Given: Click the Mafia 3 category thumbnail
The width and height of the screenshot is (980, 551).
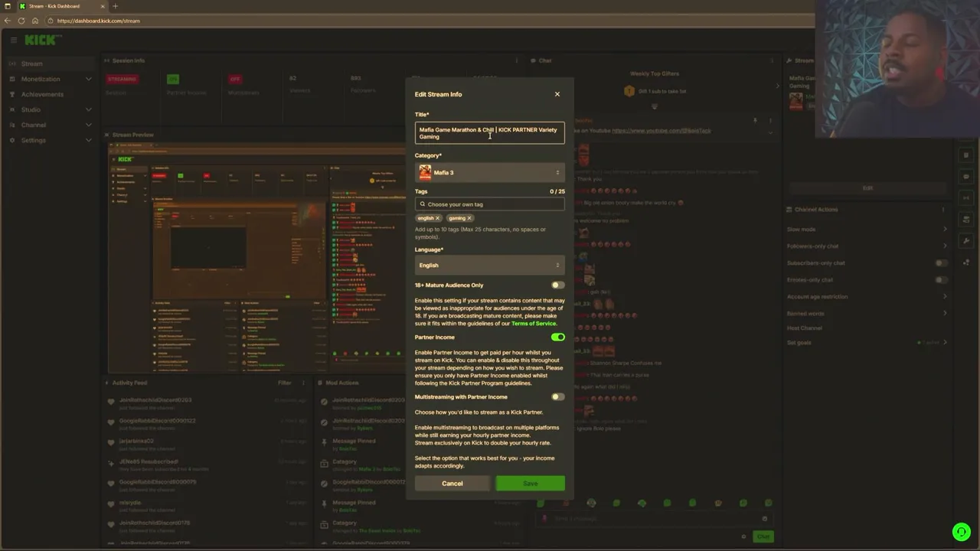Looking at the screenshot, I should (425, 173).
